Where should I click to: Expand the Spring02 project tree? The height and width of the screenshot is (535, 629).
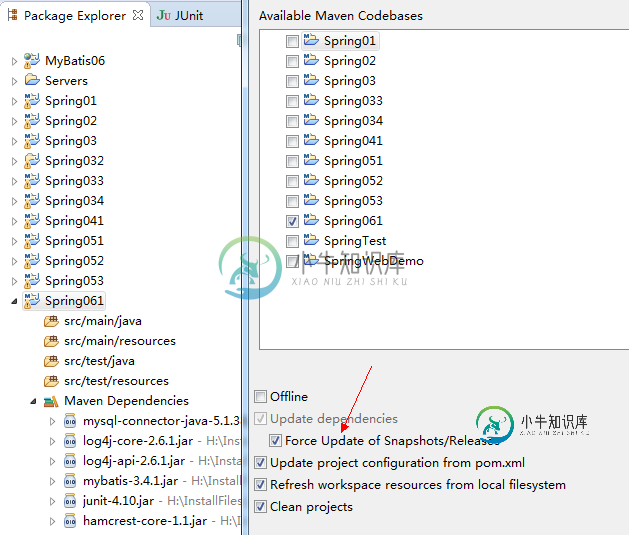click(x=14, y=122)
